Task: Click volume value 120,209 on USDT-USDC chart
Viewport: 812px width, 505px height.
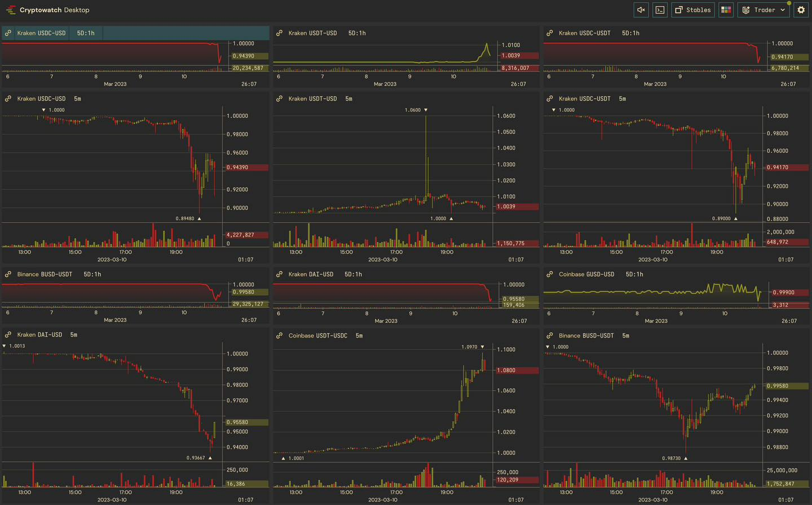Action: click(517, 480)
